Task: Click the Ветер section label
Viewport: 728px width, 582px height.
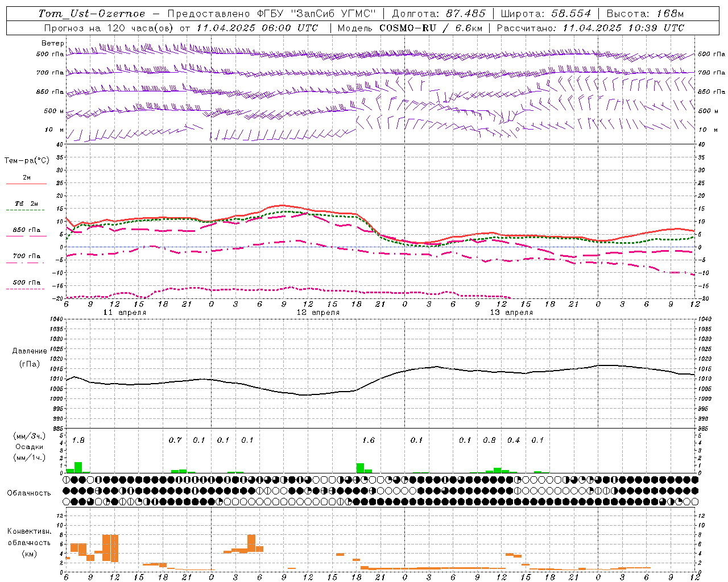Action: 52,43
